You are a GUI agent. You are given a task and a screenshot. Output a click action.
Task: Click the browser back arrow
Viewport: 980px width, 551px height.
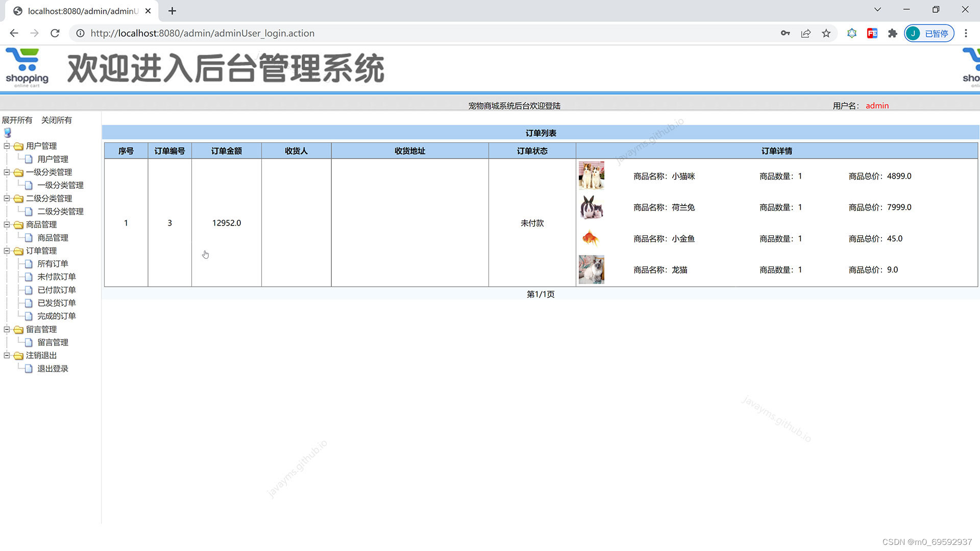[x=14, y=33]
